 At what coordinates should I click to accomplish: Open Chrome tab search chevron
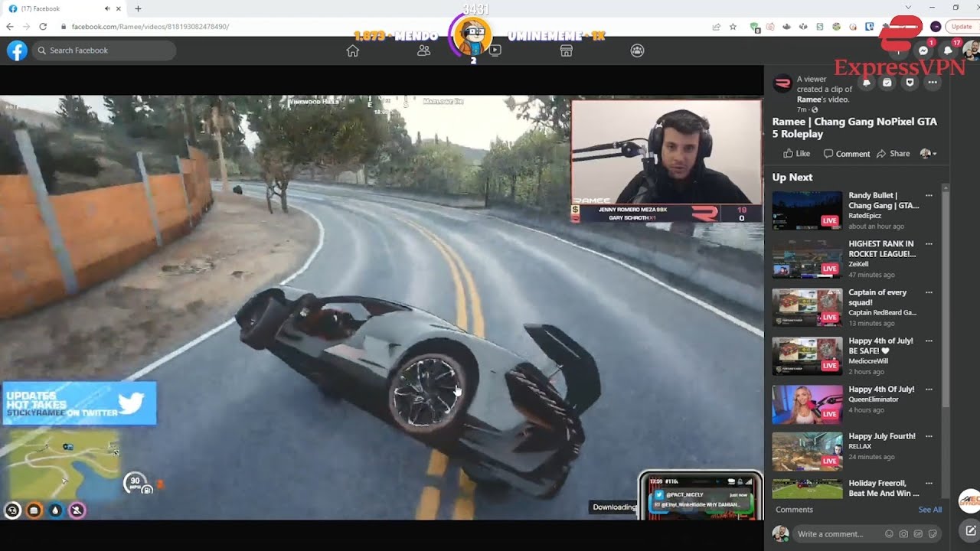tap(909, 8)
